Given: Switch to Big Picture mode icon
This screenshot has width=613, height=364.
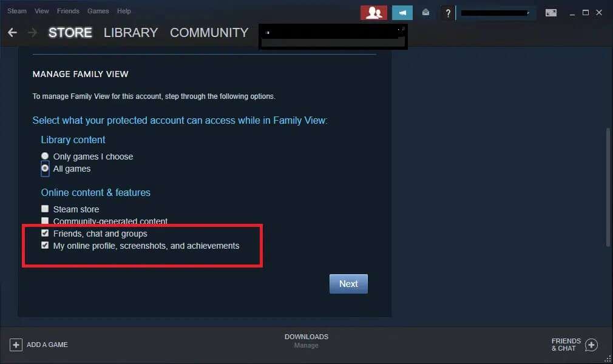Looking at the screenshot, I should pos(551,13).
